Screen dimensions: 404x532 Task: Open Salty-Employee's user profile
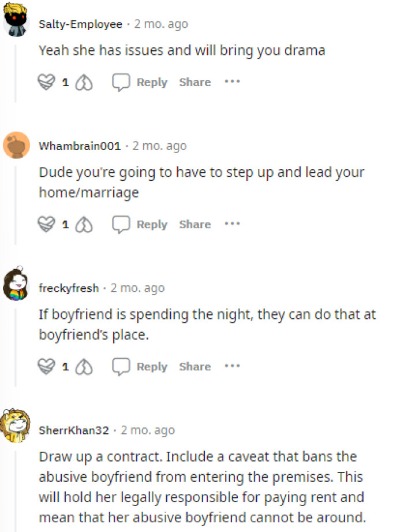[x=80, y=24]
